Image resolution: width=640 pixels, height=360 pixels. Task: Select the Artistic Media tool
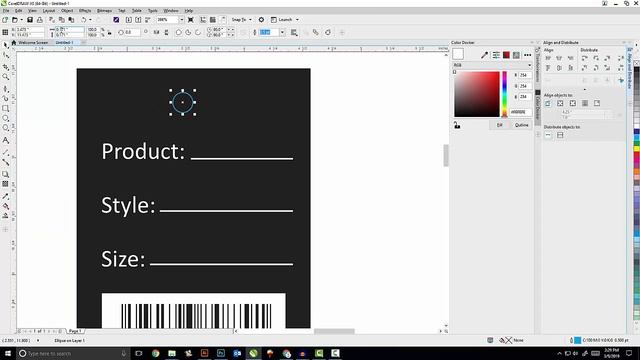5,98
